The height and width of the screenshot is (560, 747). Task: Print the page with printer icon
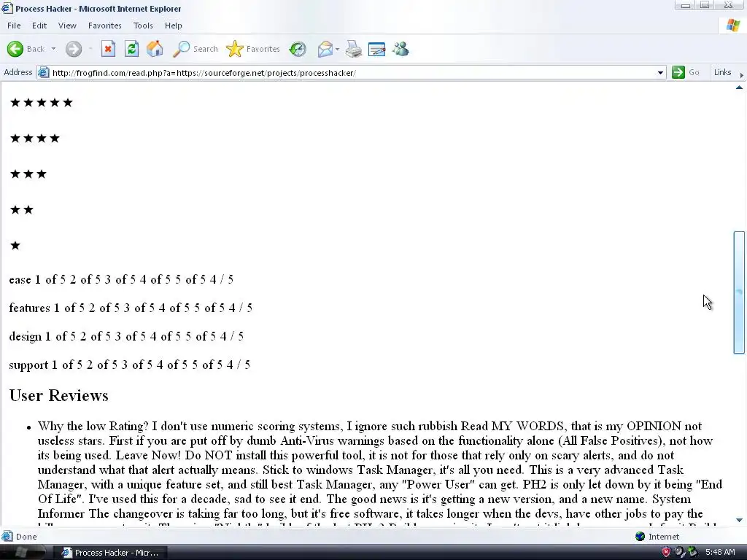click(354, 49)
